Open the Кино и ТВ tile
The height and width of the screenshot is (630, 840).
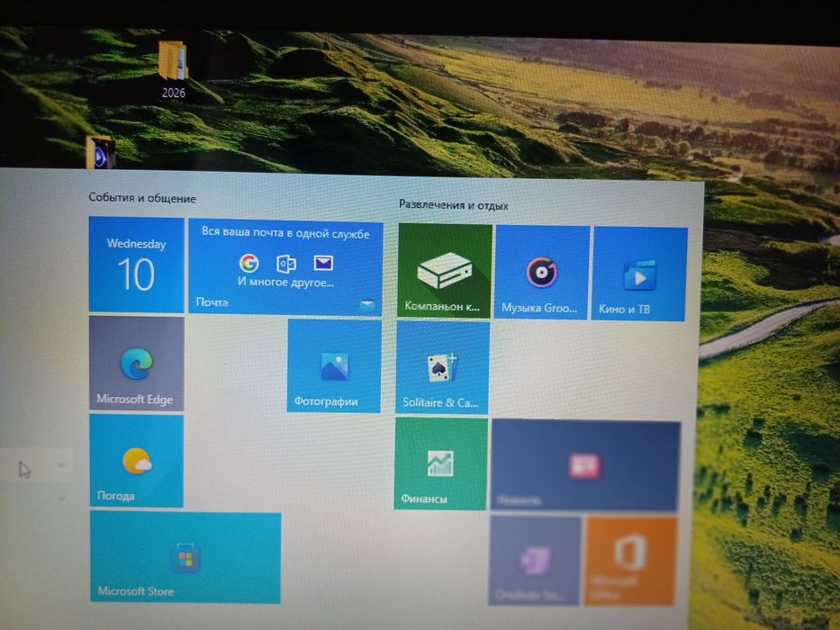[x=639, y=274]
